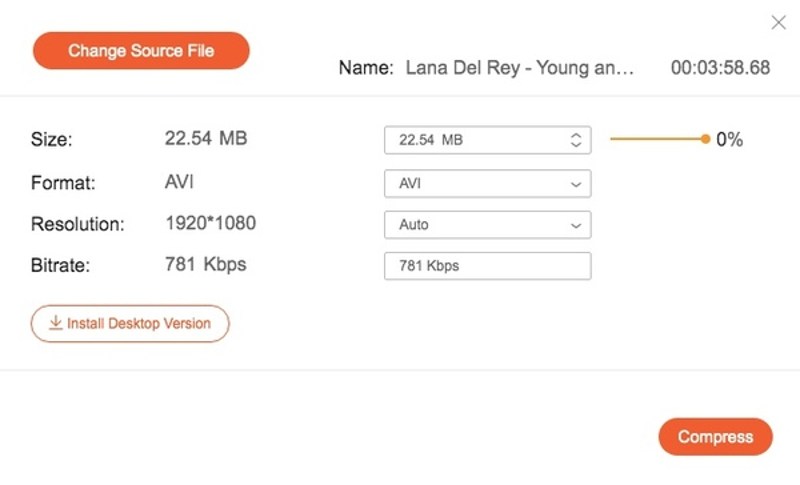
Task: Open the AVI format combo box
Action: 487,185
